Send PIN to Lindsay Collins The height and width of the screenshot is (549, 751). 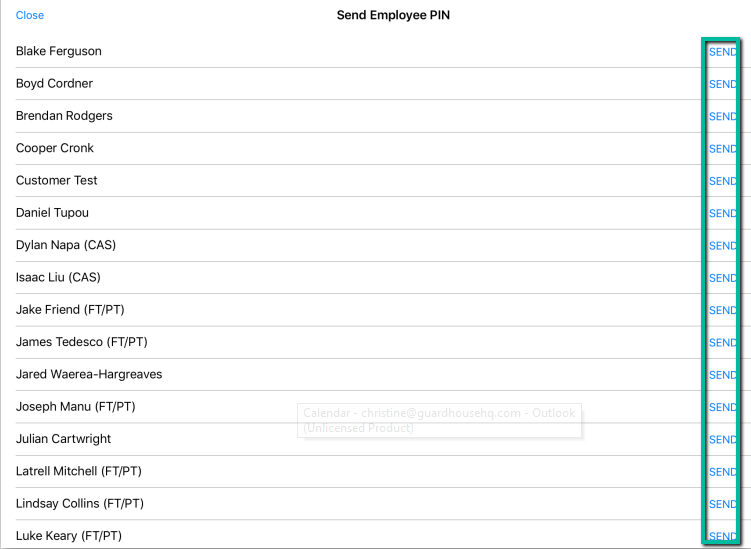tap(723, 504)
